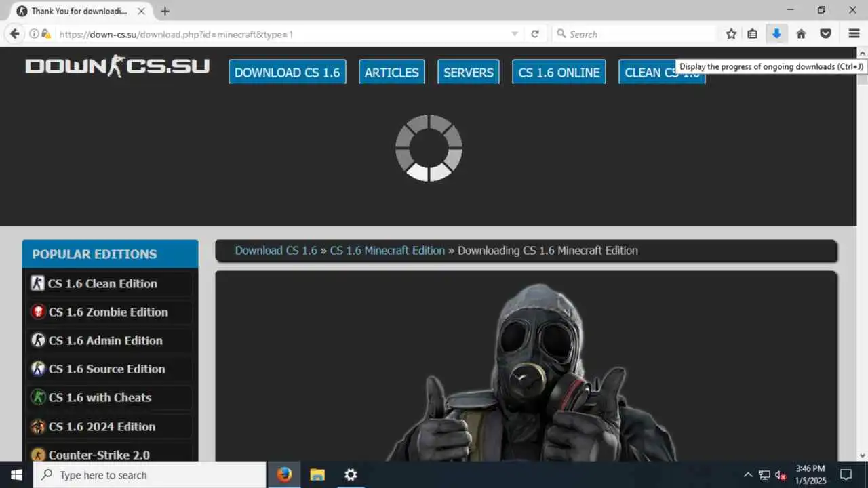
Task: Open the network tray icon
Action: pyautogui.click(x=764, y=474)
